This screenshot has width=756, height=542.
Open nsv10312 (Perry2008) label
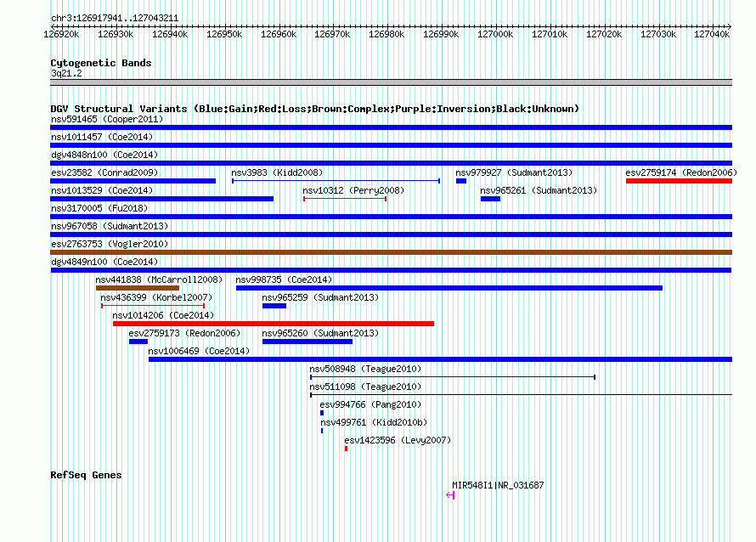tap(353, 190)
